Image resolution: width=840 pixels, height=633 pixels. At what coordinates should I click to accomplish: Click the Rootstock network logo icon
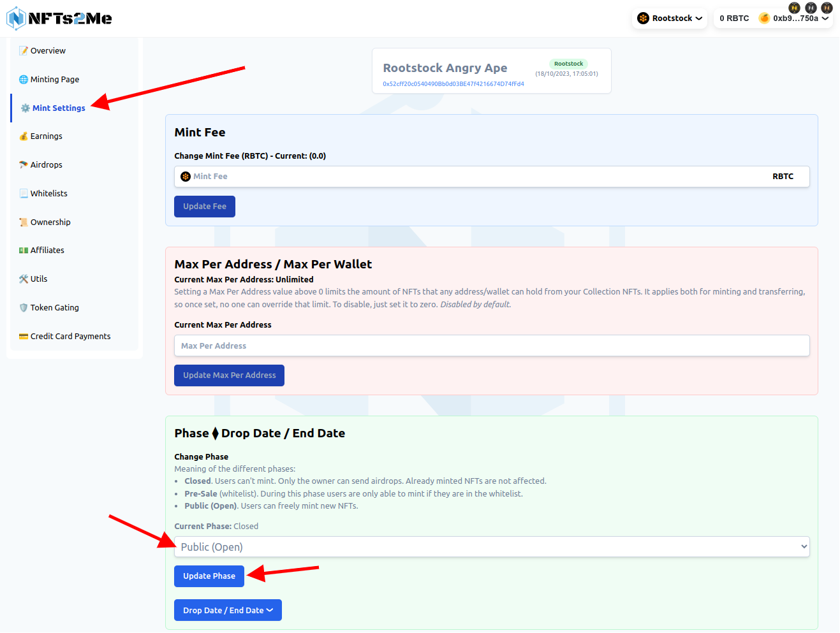pos(643,18)
